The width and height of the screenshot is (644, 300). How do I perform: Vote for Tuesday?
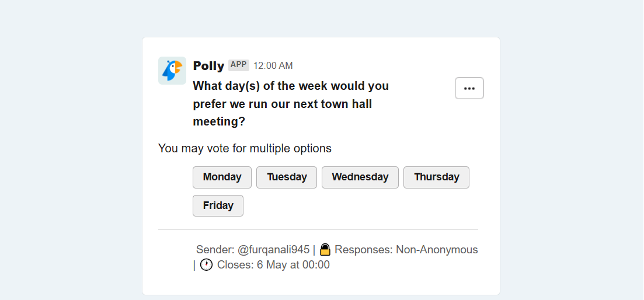(287, 177)
